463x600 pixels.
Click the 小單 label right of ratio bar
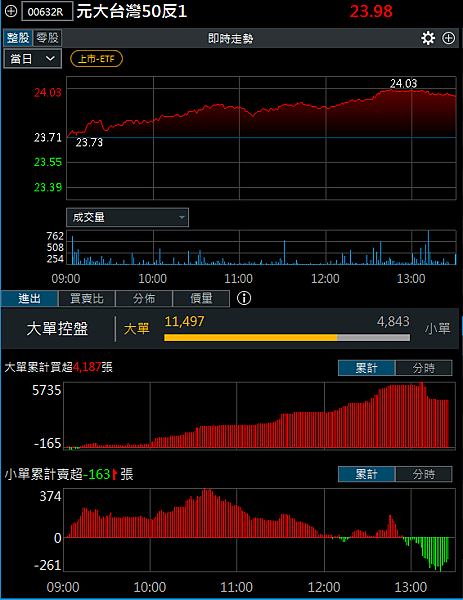pos(437,329)
